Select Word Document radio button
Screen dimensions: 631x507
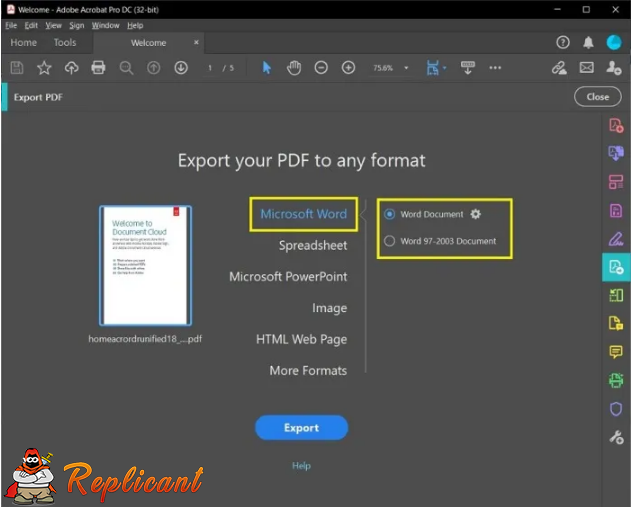click(x=389, y=214)
